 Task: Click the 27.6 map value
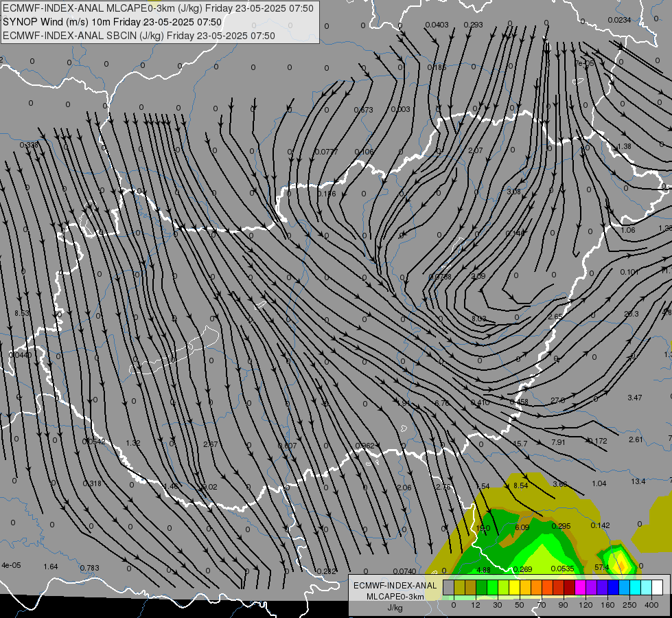[557, 400]
